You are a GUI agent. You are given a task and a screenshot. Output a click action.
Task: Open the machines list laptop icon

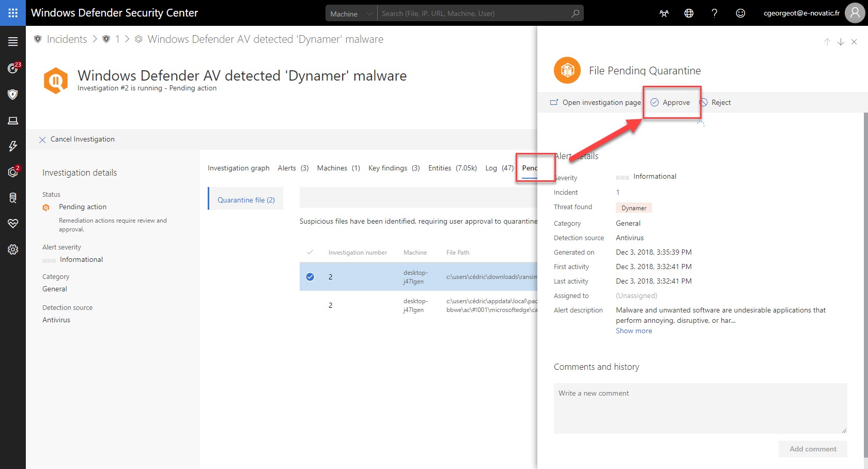tap(13, 120)
